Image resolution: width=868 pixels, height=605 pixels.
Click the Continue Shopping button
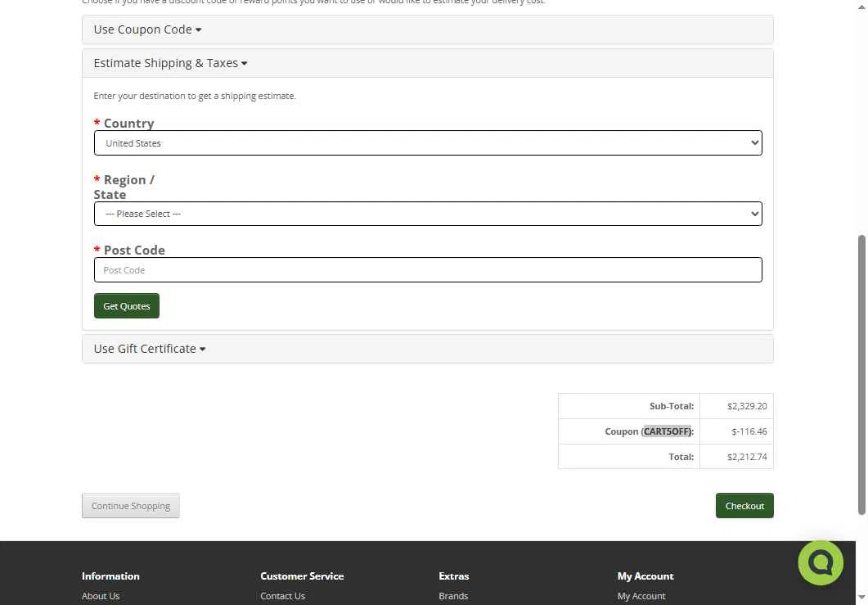tap(131, 506)
